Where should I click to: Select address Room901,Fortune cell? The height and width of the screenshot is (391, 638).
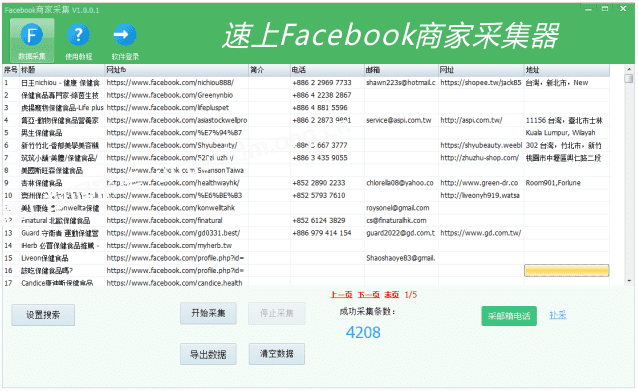(567, 183)
